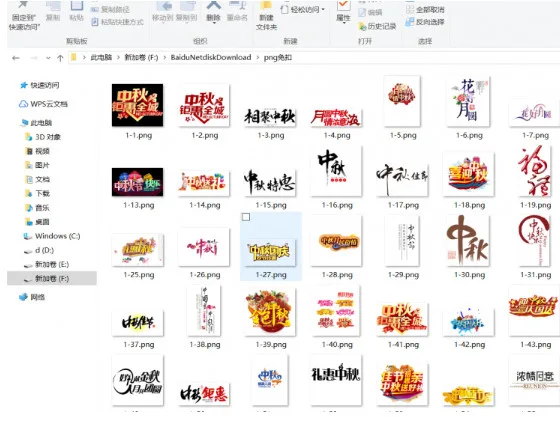Click the file name 1-37.png
Viewport: 560px width, 422px height.
click(139, 345)
